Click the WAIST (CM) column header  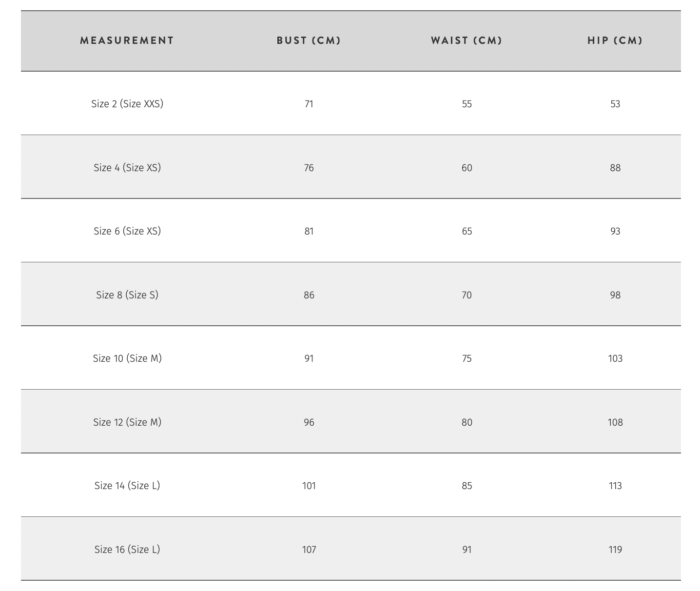467,40
